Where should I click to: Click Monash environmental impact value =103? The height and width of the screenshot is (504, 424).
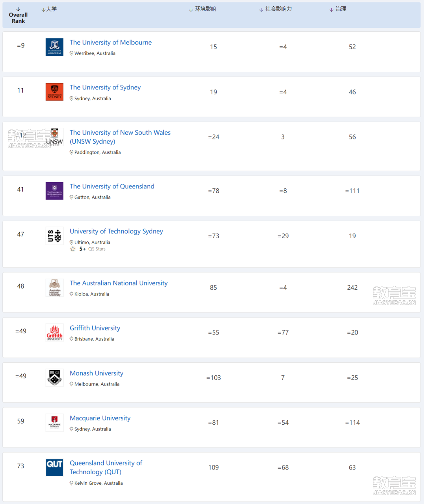tap(214, 378)
